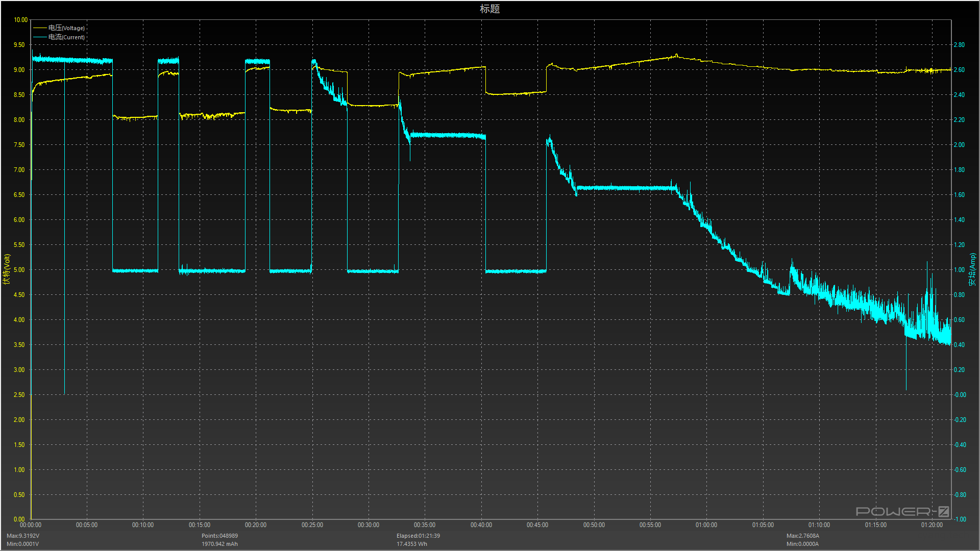
Task: Click the POWER-Z logo watermark
Action: coord(902,511)
